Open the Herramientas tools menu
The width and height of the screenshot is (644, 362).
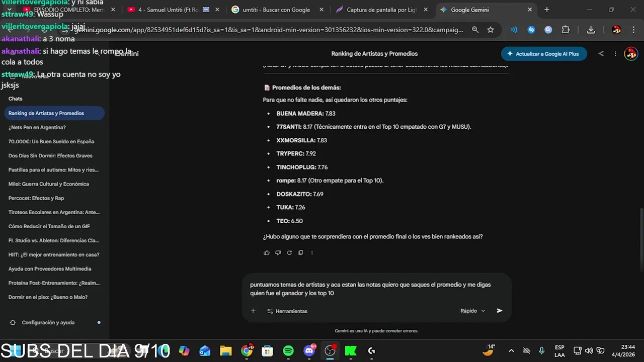(x=287, y=311)
